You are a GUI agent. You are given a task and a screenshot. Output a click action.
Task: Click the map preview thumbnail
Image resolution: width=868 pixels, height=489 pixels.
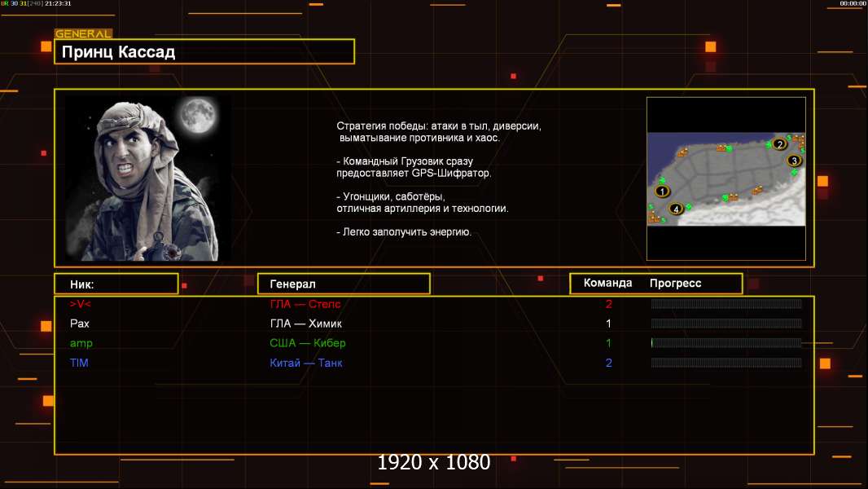coord(726,178)
